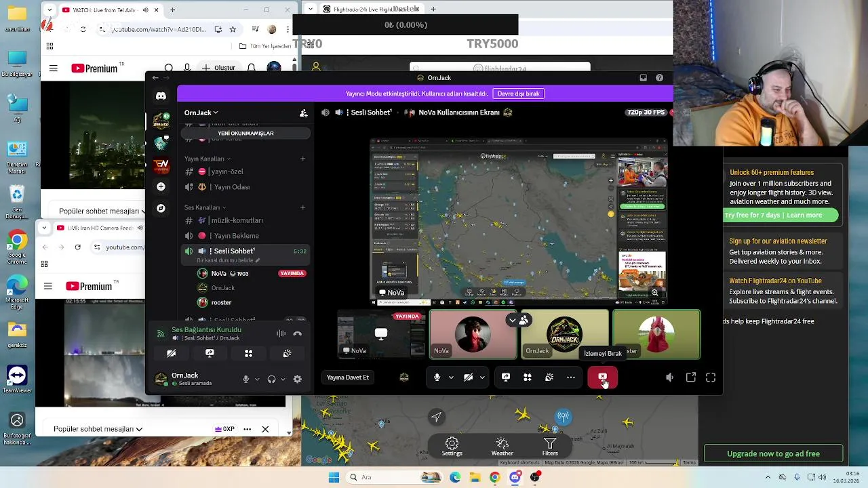Open activities icon in voice connection panel
This screenshot has height=488, width=868.
click(x=248, y=353)
